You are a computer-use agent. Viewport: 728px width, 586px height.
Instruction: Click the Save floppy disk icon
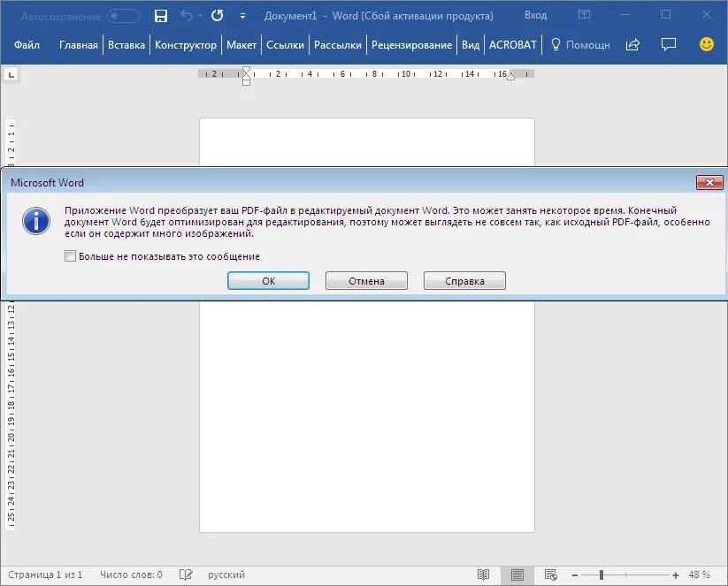(x=161, y=16)
